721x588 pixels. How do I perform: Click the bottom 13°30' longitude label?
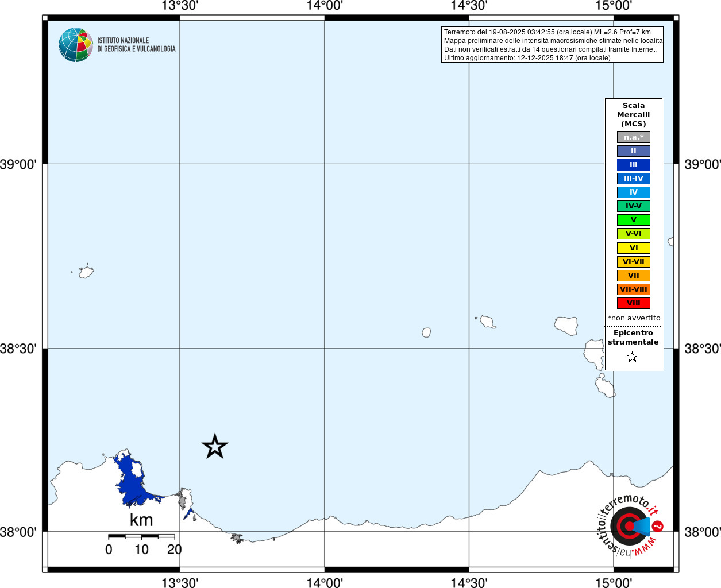coord(180,583)
